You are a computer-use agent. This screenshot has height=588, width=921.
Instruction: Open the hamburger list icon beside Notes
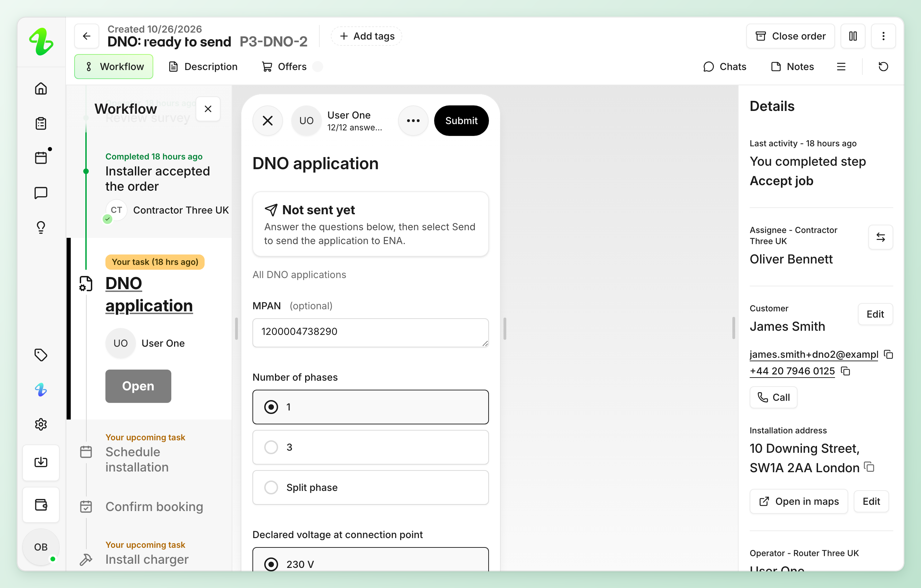[x=841, y=67]
